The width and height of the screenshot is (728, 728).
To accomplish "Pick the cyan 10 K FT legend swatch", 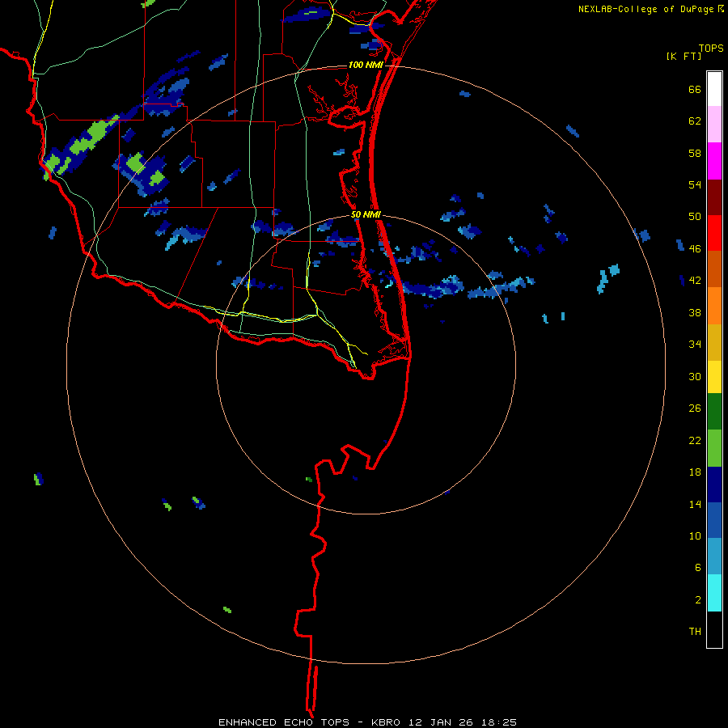I will coord(714,594).
